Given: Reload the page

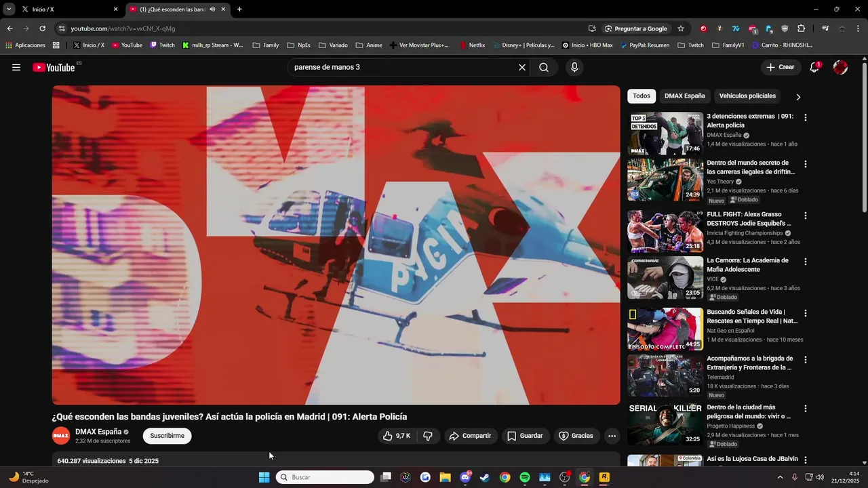Looking at the screenshot, I should tap(42, 28).
